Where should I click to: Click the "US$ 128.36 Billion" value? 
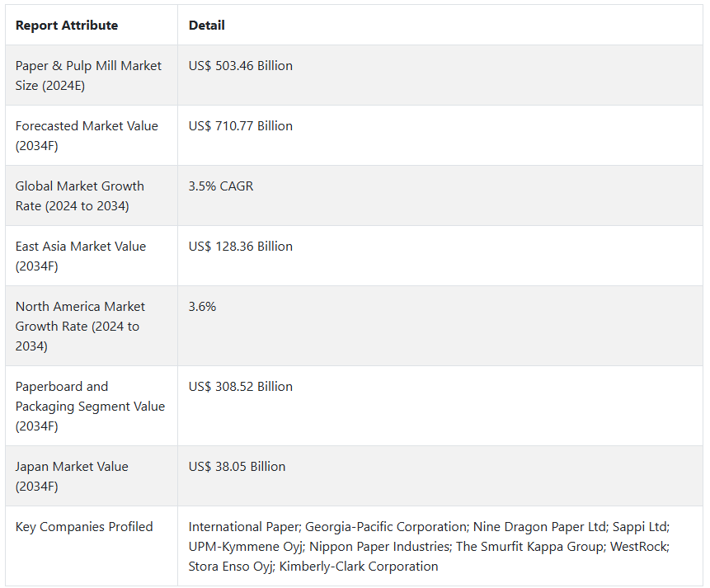pyautogui.click(x=241, y=247)
